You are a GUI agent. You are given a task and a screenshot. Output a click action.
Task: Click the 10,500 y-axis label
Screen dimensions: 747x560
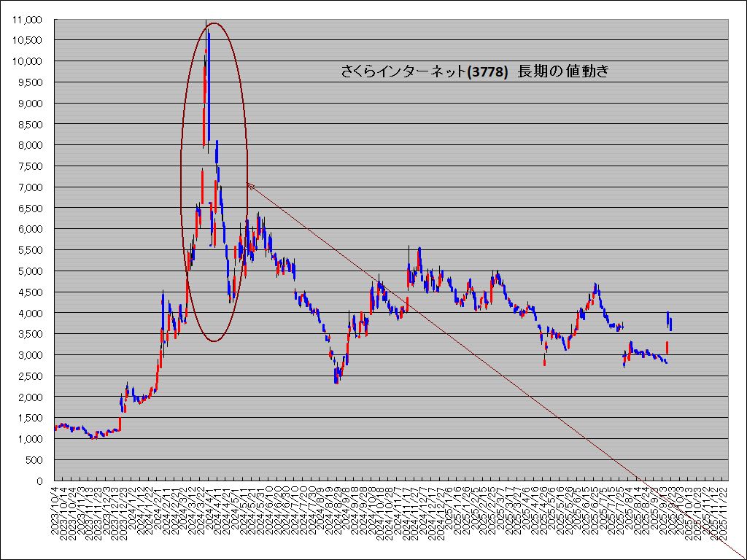point(28,40)
